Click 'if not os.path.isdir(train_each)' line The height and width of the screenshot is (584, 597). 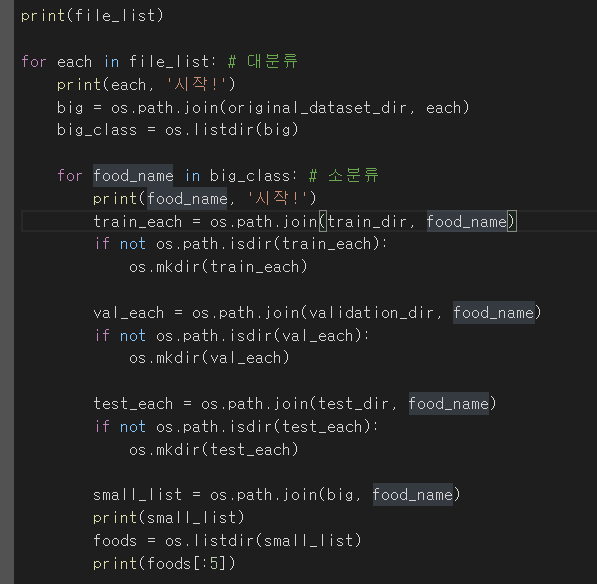pyautogui.click(x=241, y=244)
